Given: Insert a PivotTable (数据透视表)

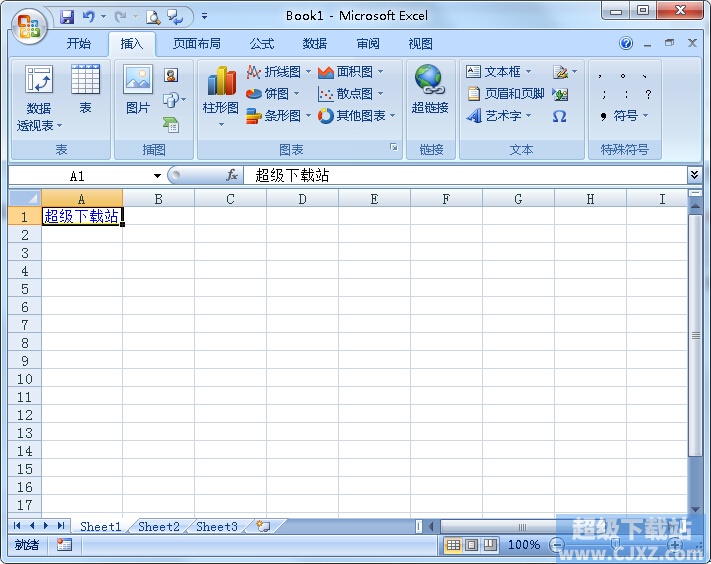Looking at the screenshot, I should tap(39, 97).
